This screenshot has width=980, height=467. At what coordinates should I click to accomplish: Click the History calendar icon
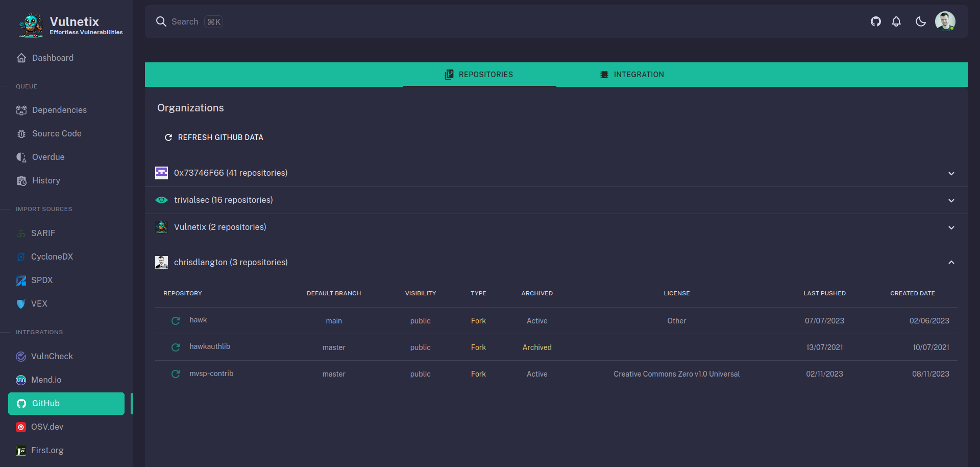[21, 180]
